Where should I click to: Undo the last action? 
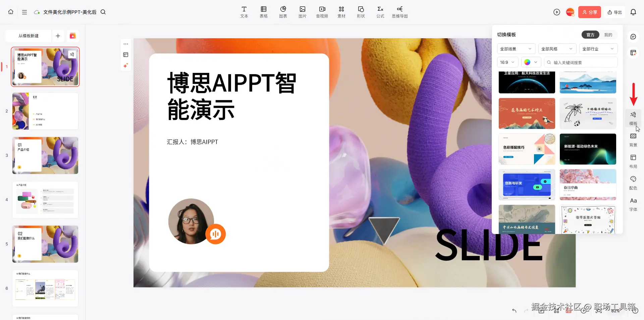[x=514, y=311]
